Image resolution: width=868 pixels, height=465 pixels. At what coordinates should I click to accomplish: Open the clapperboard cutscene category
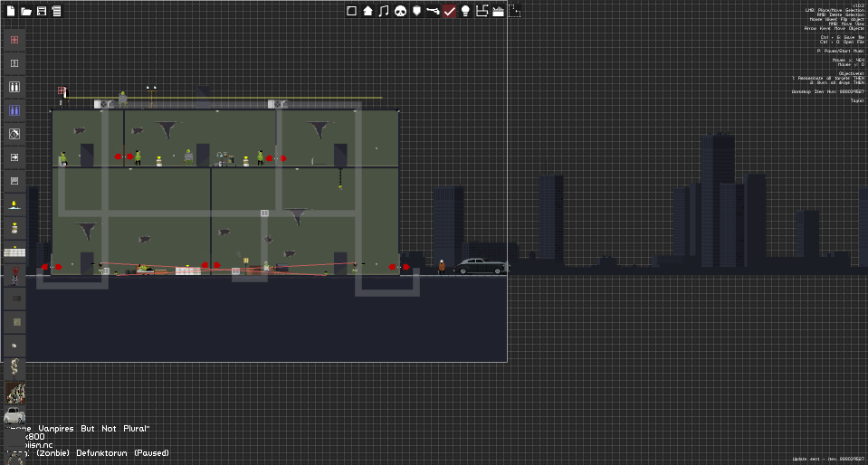click(498, 11)
